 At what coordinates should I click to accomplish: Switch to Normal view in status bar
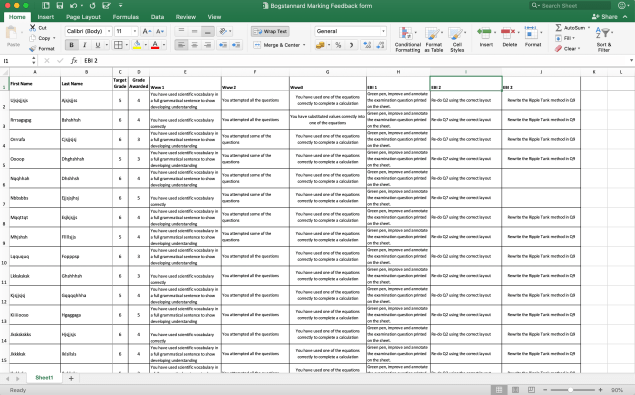tap(499, 390)
